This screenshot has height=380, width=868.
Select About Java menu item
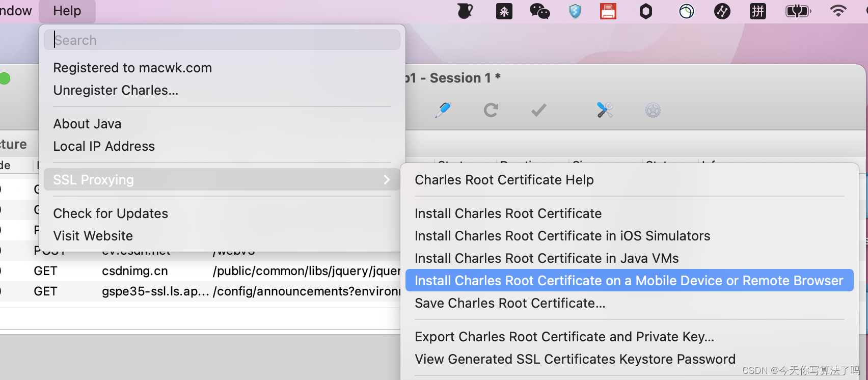[87, 124]
